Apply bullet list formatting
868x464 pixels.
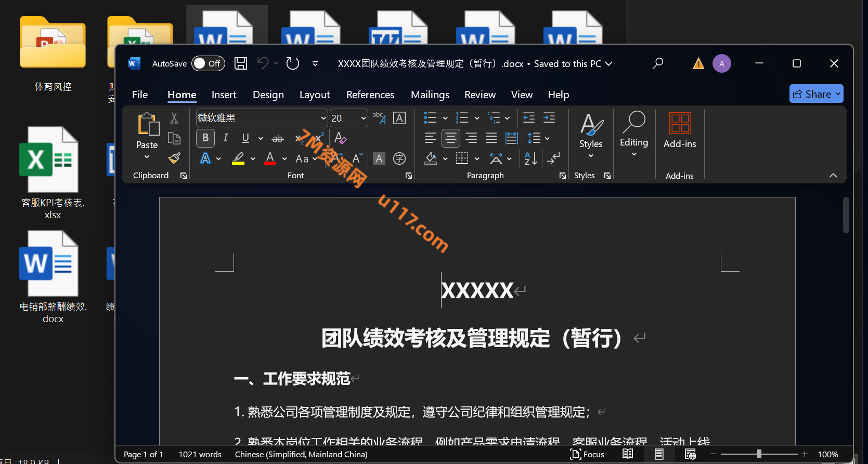click(x=430, y=118)
